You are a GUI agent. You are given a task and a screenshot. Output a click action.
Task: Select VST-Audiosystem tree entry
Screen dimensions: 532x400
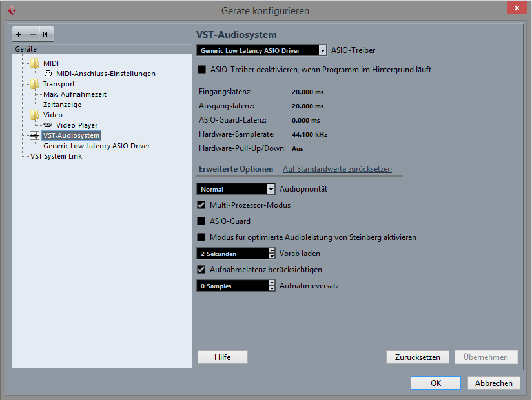coord(71,135)
